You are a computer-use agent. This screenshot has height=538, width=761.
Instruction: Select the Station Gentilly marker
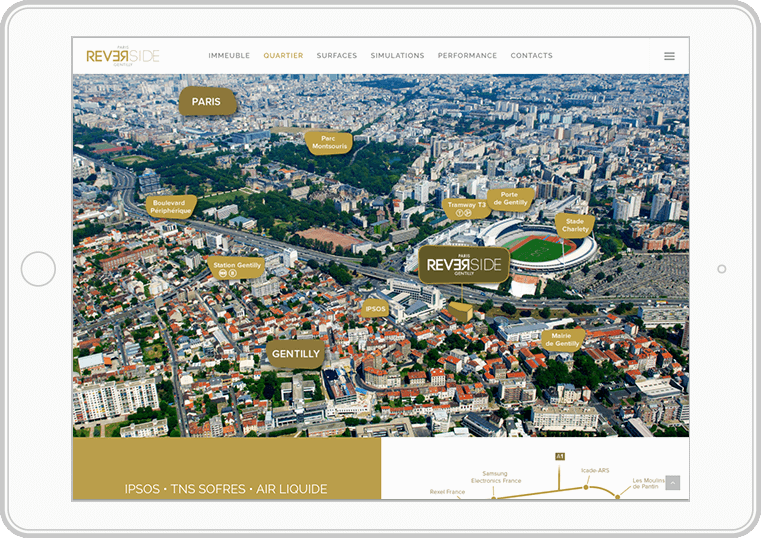236,268
